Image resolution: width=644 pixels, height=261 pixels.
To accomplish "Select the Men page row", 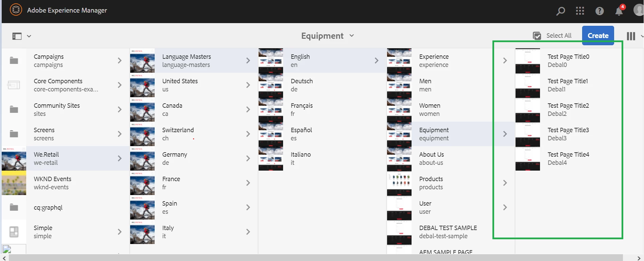I will pyautogui.click(x=451, y=85).
